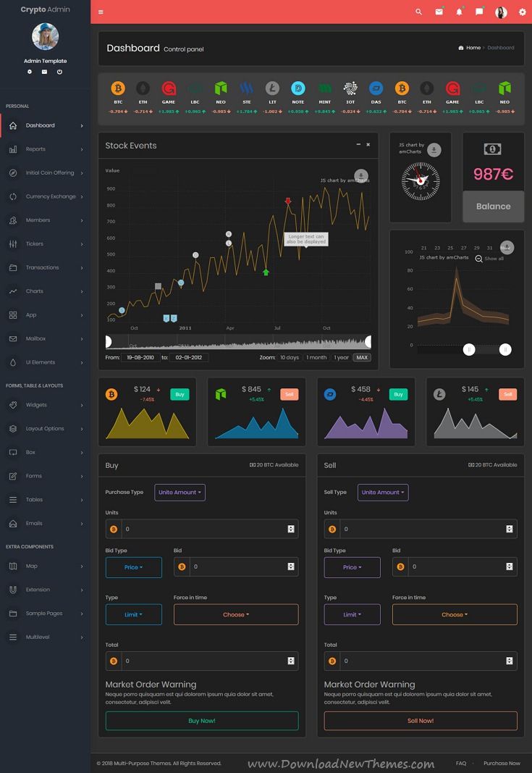The height and width of the screenshot is (773, 532).
Task: Click the red down-arrow marker on the stock chart
Action: [288, 201]
